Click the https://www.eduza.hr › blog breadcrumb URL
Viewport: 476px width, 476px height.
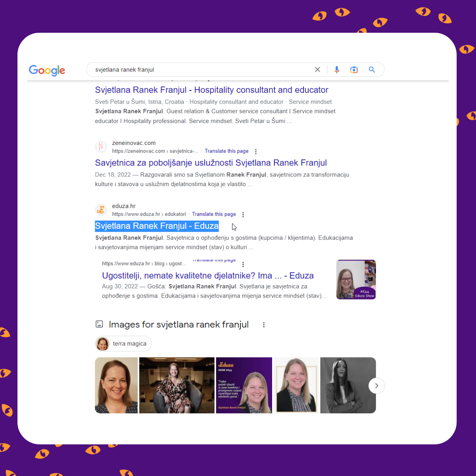[x=144, y=263]
